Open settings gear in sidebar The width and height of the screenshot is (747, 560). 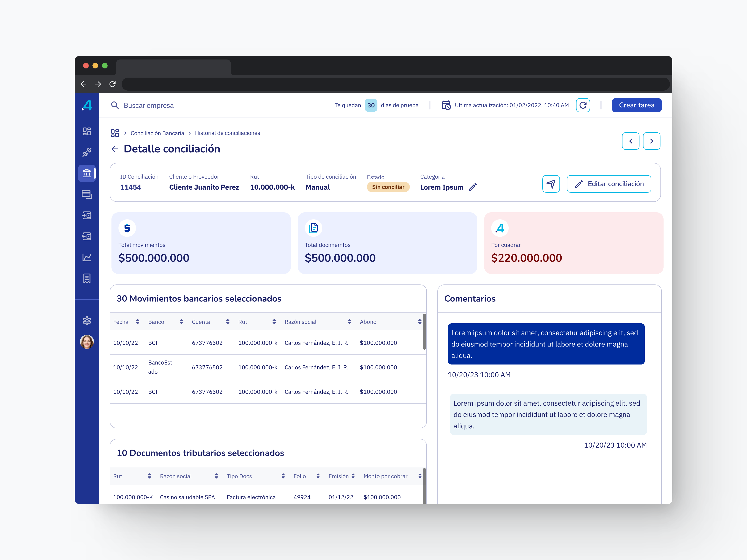click(x=87, y=321)
